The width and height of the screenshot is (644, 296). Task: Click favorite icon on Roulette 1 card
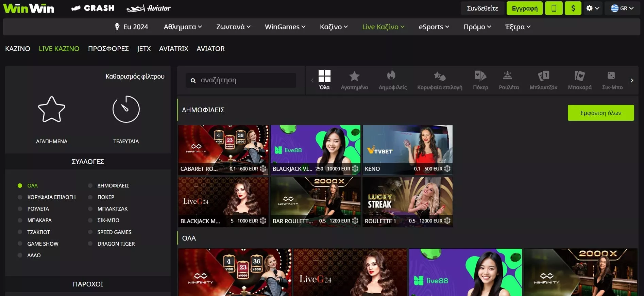(447, 221)
